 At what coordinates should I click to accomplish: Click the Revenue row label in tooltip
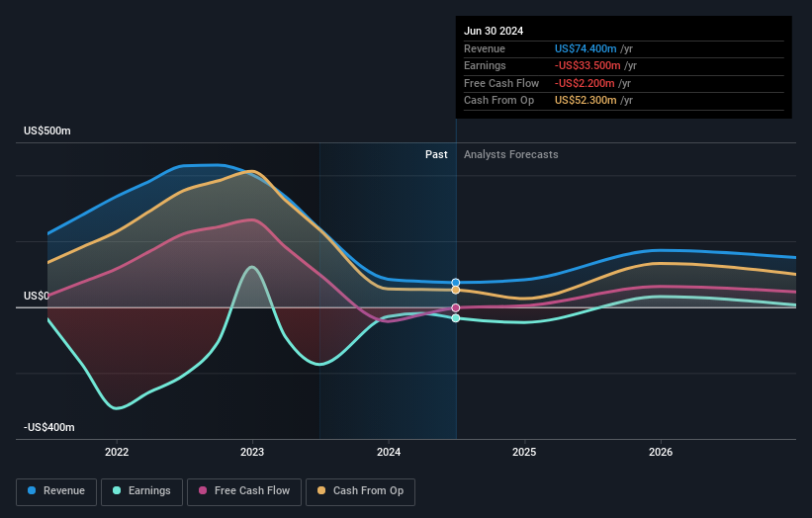(x=485, y=48)
